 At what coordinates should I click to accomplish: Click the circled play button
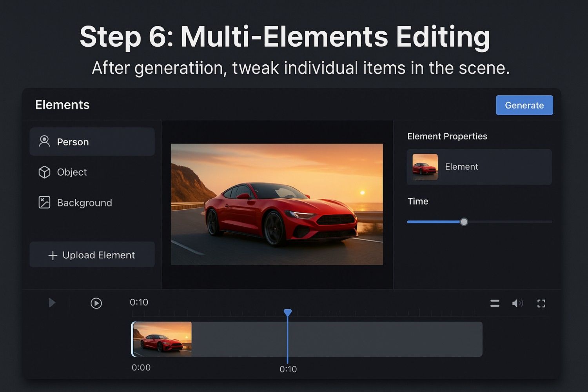pos(96,303)
